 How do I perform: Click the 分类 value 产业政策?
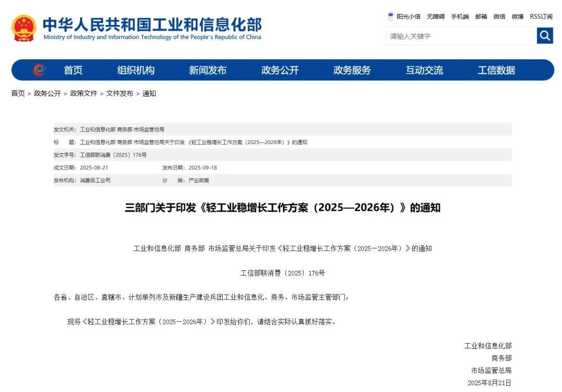tap(199, 180)
